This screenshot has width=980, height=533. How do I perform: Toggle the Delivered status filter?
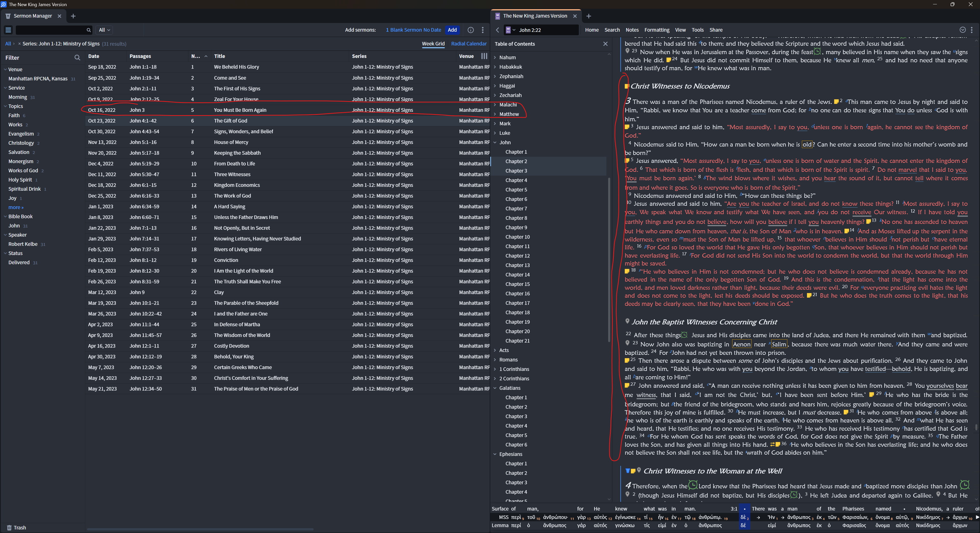19,262
